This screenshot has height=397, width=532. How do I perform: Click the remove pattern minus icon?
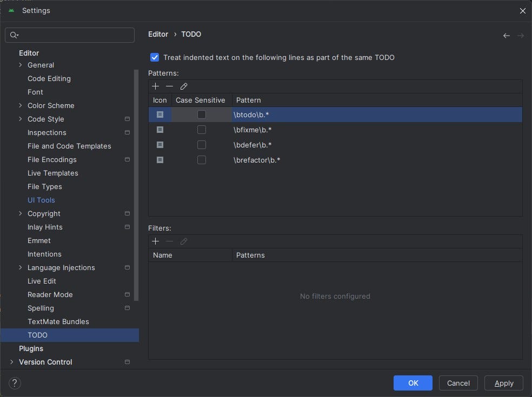click(169, 86)
